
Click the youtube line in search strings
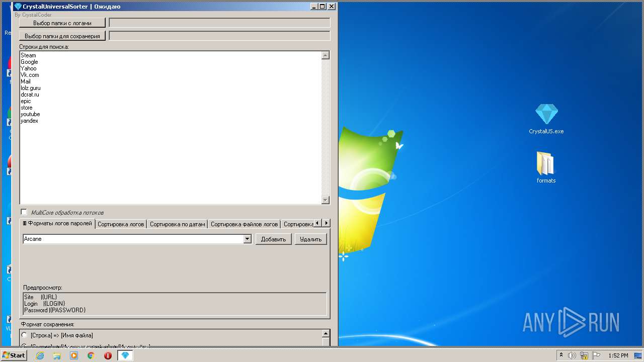tap(30, 114)
